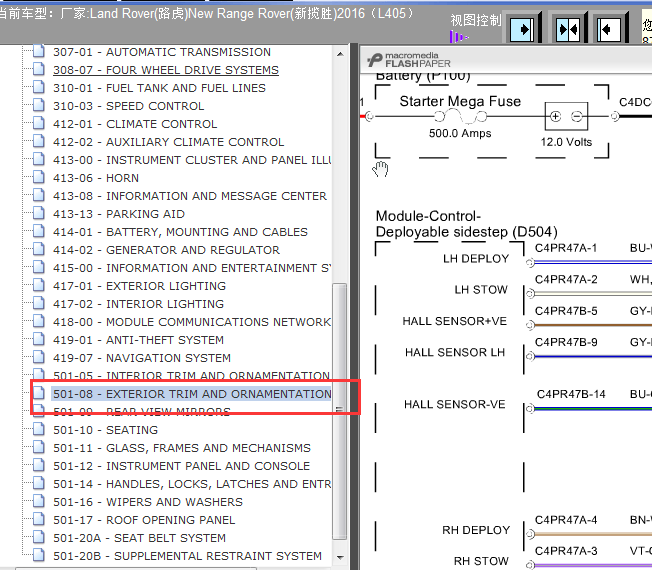Open 413-06 Horn section
This screenshot has width=652, height=570.
[96, 178]
